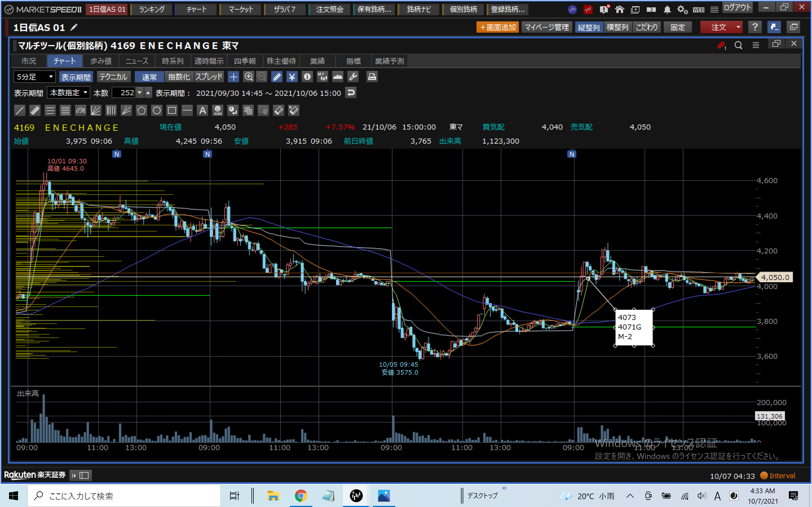Open the 5分足 timeframe dropdown
The width and height of the screenshot is (812, 507).
tap(34, 77)
